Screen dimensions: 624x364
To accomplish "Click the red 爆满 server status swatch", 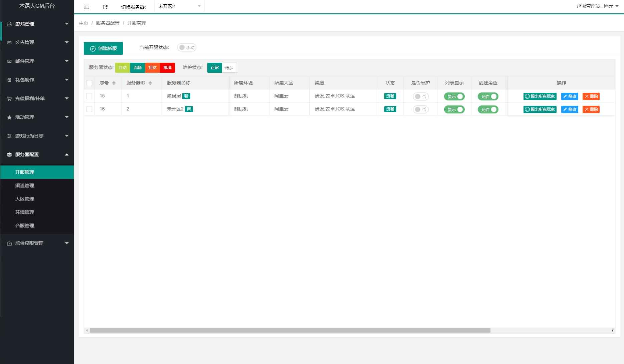I will point(168,68).
